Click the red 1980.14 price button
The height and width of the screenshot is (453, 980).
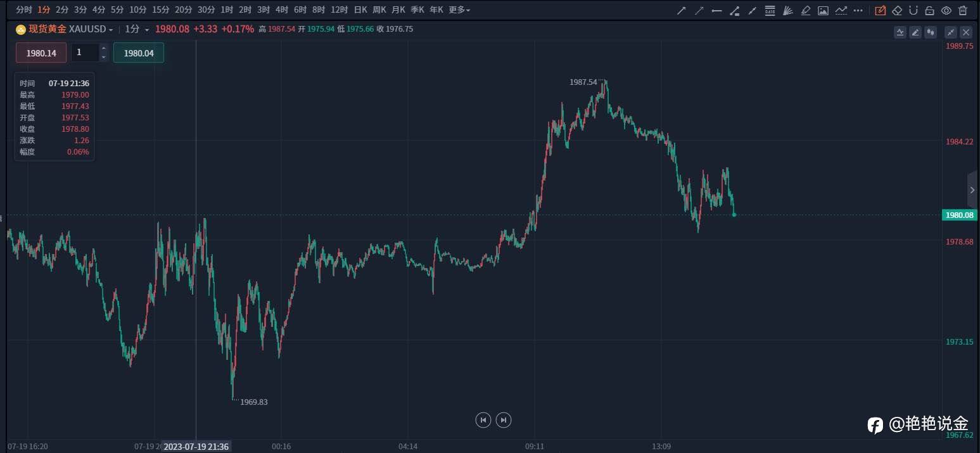41,53
